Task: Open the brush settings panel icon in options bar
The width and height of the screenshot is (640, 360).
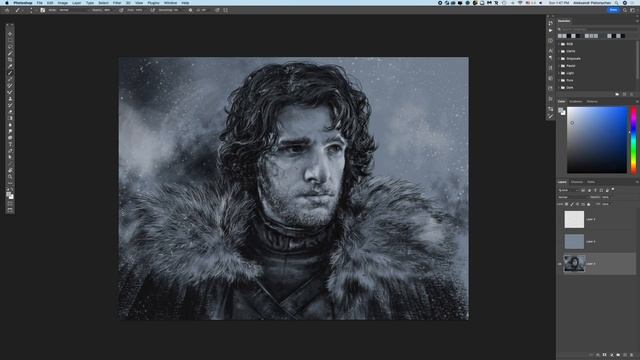Action: pos(42,10)
